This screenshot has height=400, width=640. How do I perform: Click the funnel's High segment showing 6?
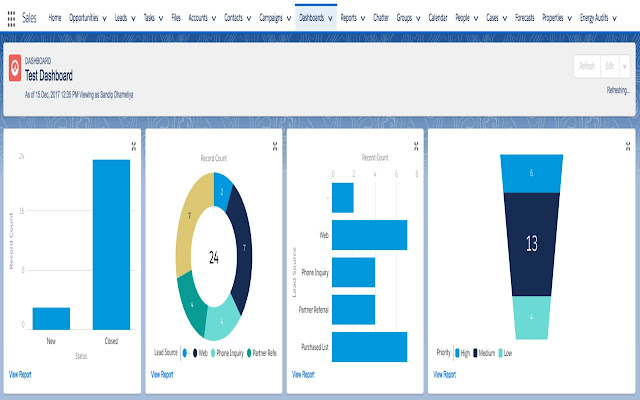531,173
